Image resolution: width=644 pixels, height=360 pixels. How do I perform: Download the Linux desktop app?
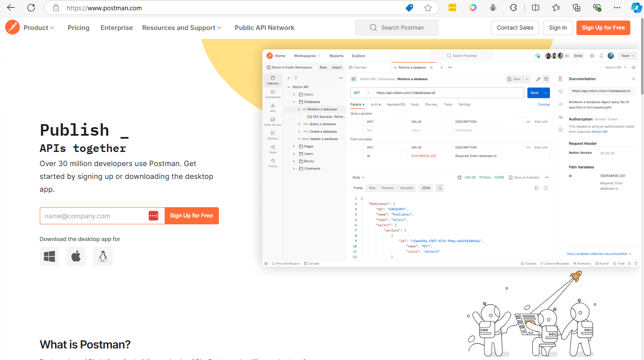(x=103, y=256)
